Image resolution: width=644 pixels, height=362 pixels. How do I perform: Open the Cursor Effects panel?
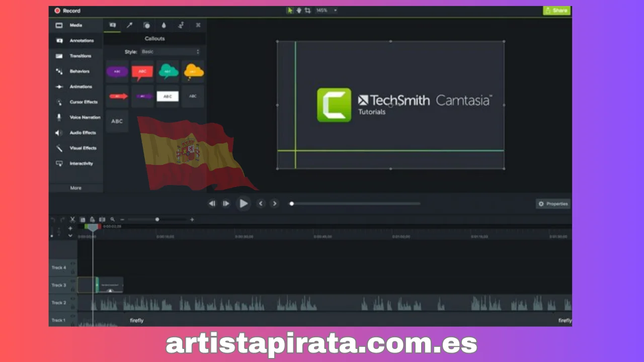point(76,102)
